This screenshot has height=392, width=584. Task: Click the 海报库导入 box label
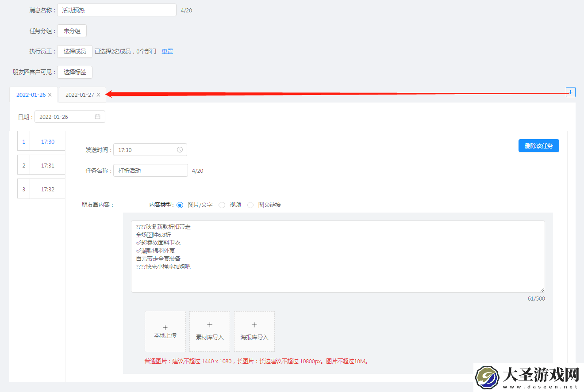point(254,337)
